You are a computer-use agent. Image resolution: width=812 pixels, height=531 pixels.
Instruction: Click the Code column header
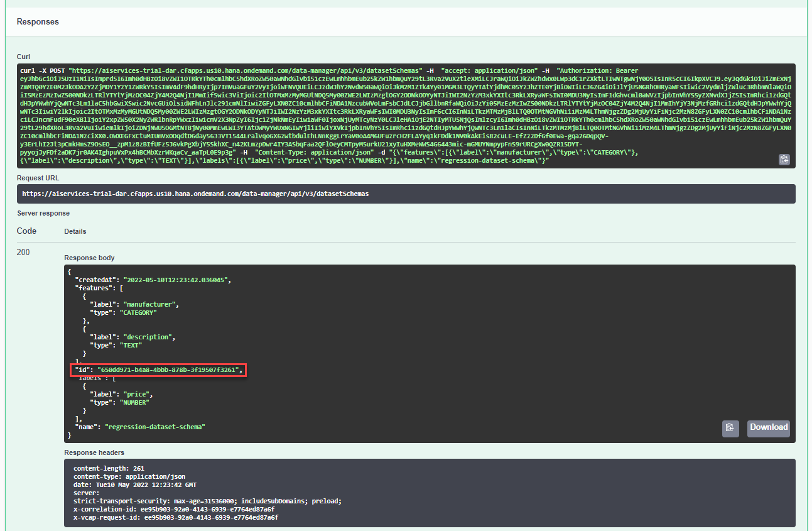coord(26,231)
